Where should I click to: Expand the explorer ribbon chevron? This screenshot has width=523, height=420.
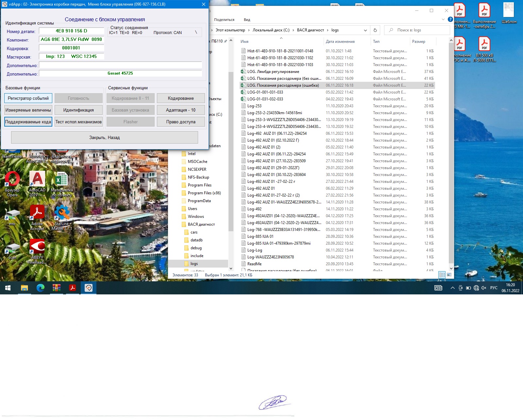click(x=443, y=20)
